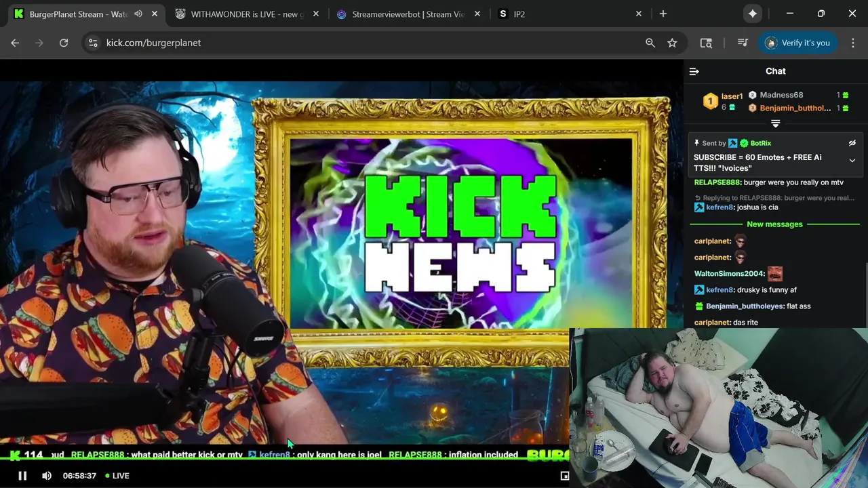Reload the kick.com page

[x=64, y=43]
